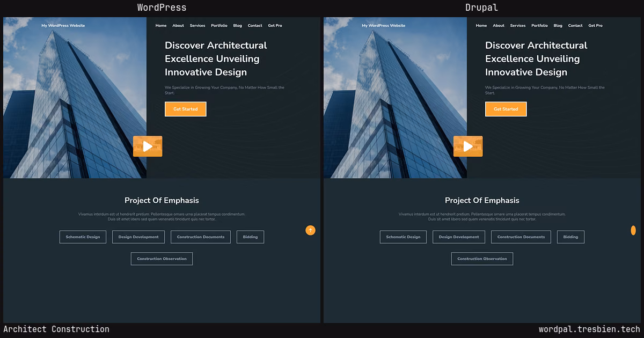Click Discover Architectural Excellence headline in WordPress pane
Screen dimensions: 644x338
(x=216, y=59)
